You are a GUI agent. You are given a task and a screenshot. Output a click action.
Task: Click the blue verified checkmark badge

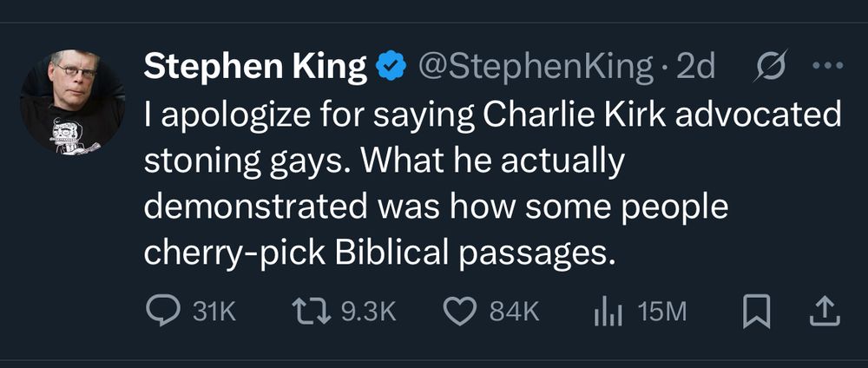click(391, 67)
